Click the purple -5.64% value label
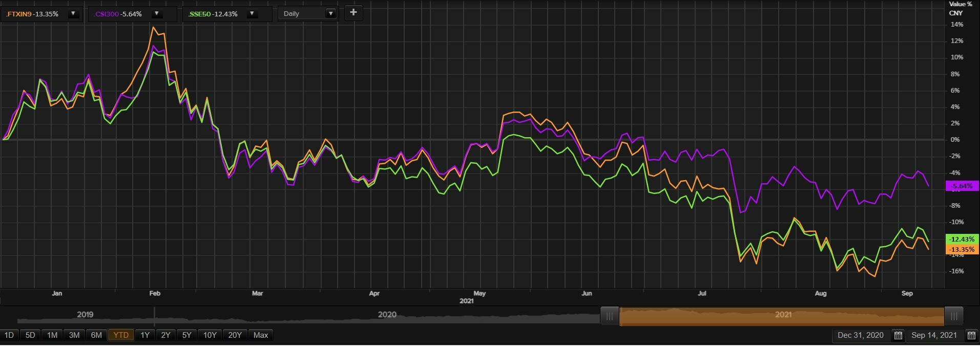This screenshot has width=980, height=347. tap(962, 186)
